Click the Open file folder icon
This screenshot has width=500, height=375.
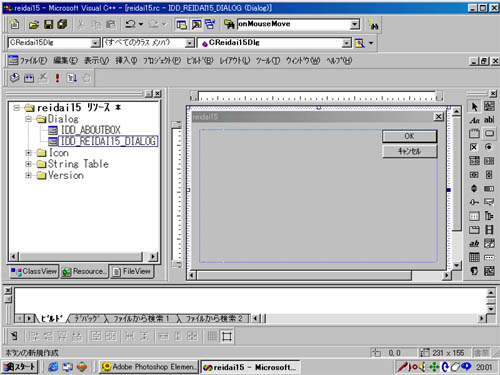click(x=34, y=24)
